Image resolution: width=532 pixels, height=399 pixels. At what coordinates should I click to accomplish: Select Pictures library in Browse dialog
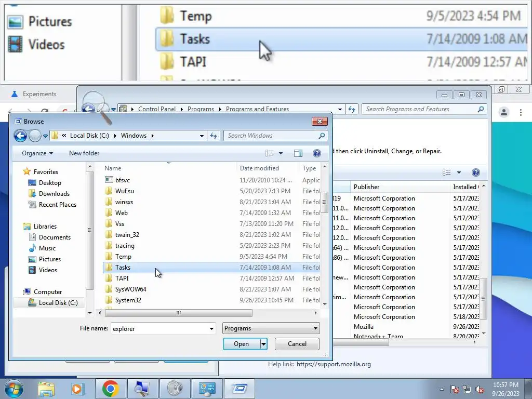(x=49, y=259)
